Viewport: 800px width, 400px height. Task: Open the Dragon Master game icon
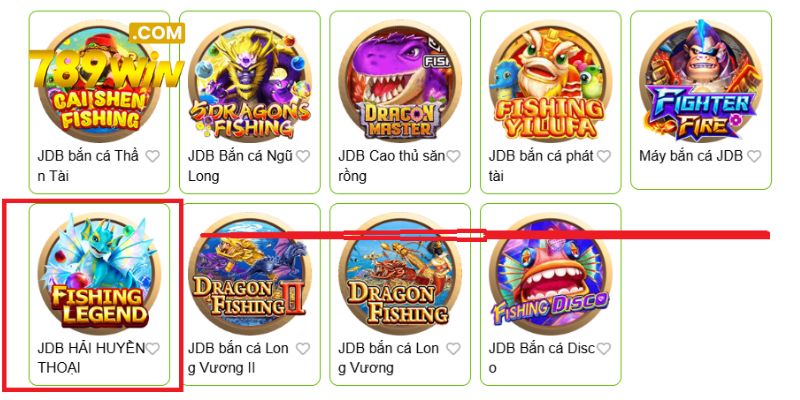(x=400, y=81)
